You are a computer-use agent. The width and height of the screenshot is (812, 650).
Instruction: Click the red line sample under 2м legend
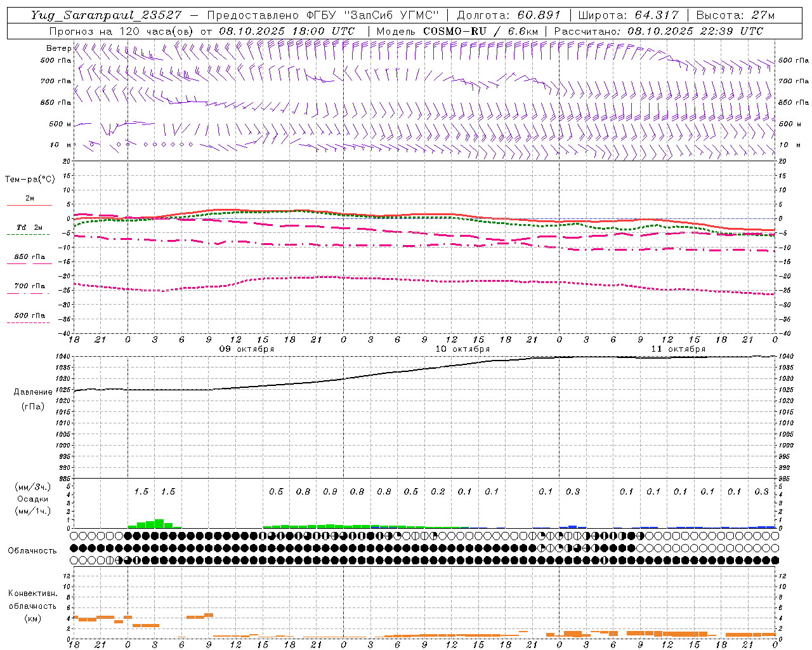click(x=29, y=206)
